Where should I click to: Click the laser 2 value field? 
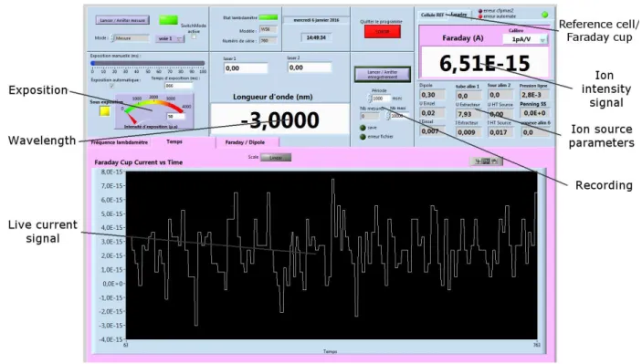310,68
